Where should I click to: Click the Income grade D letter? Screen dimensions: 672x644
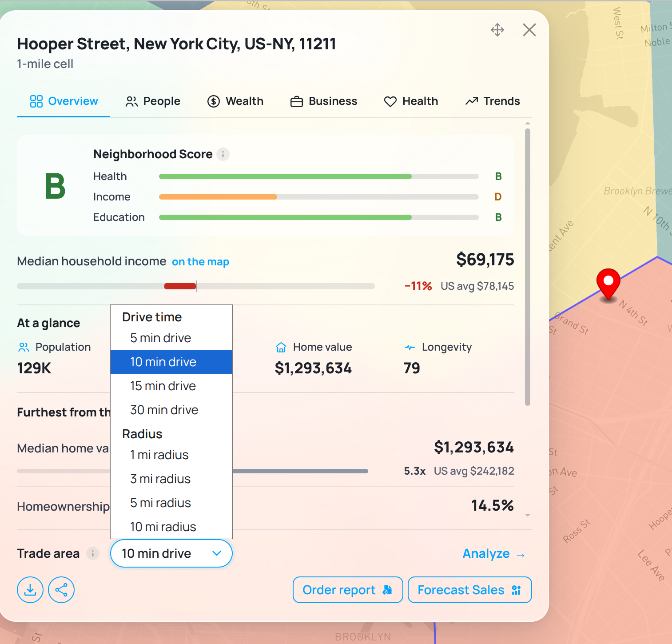coord(498,197)
